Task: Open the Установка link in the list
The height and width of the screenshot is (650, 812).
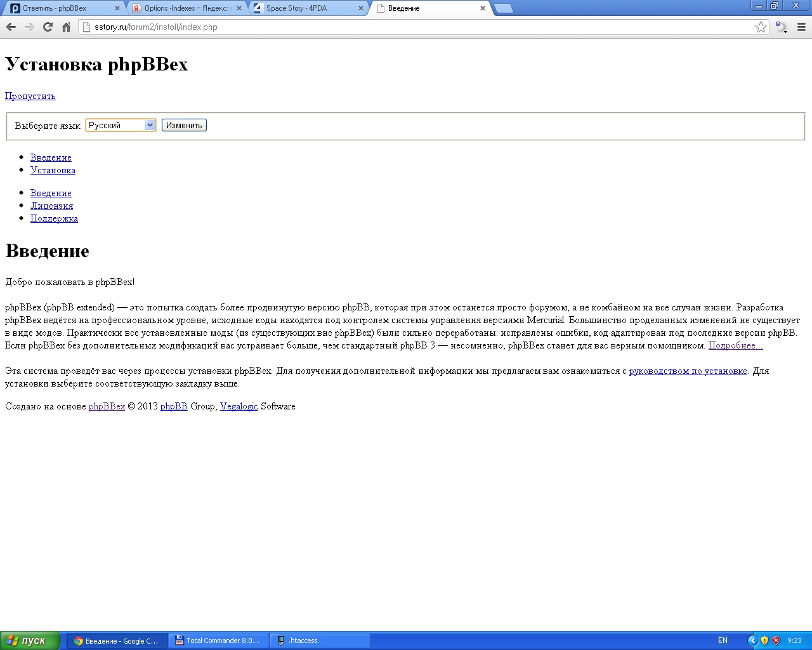Action: [53, 170]
